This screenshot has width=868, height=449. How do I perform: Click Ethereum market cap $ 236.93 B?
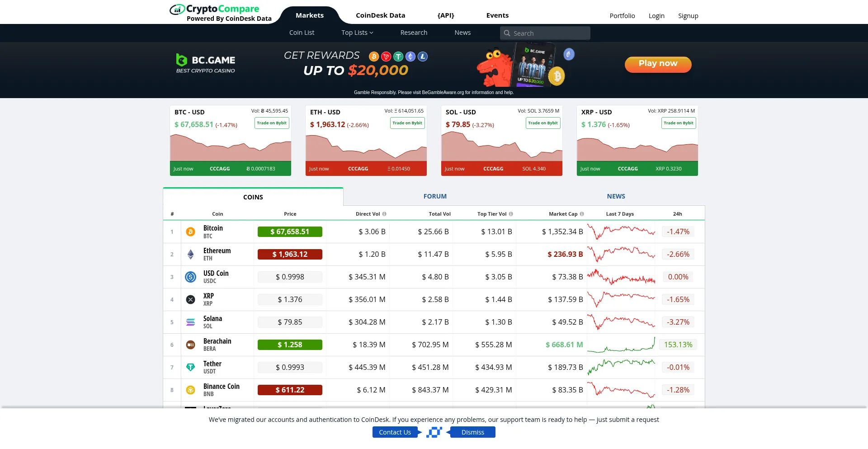click(x=565, y=254)
